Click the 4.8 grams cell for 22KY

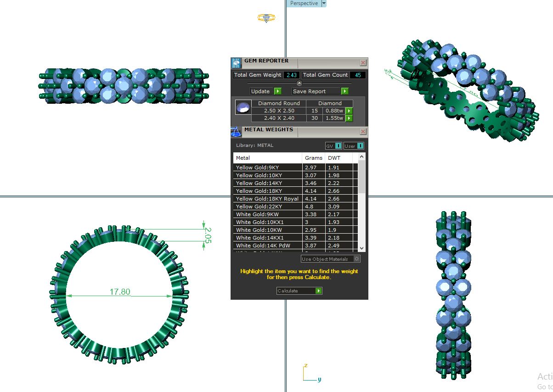tap(314, 207)
